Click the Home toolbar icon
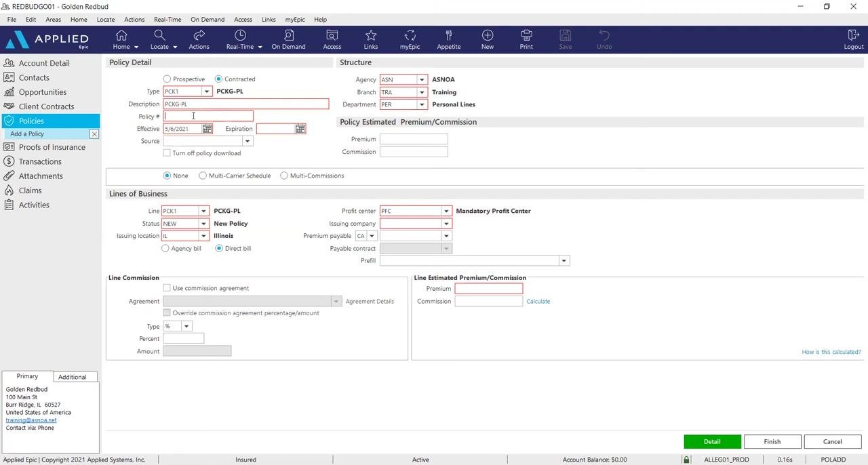 point(121,35)
